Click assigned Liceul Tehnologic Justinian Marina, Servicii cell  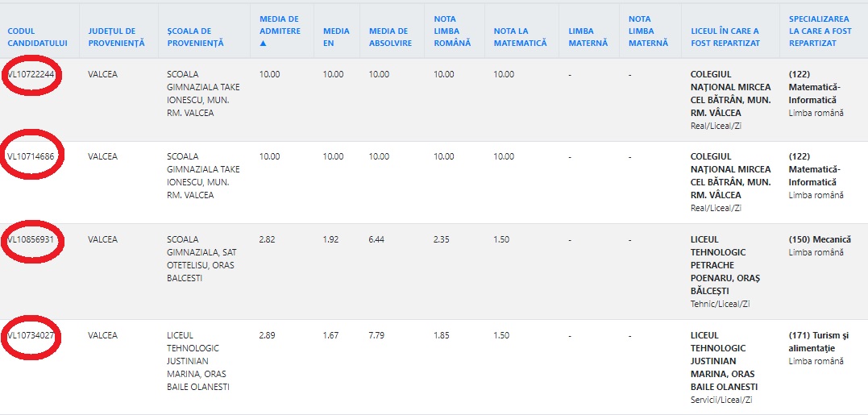click(724, 367)
